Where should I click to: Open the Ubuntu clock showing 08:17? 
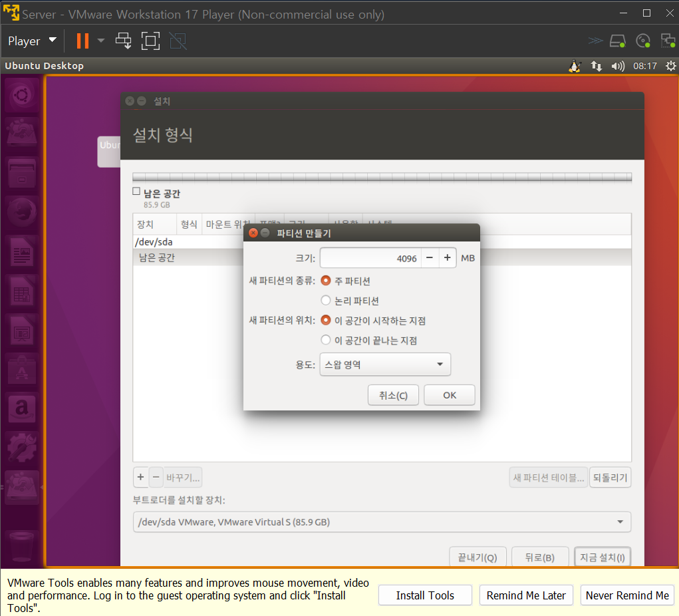click(645, 66)
